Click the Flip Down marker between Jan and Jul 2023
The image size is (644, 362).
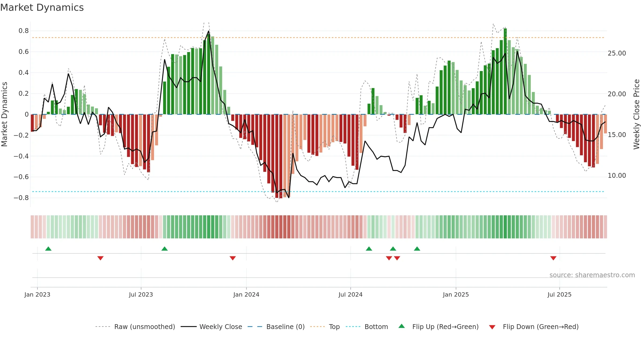tap(100, 258)
